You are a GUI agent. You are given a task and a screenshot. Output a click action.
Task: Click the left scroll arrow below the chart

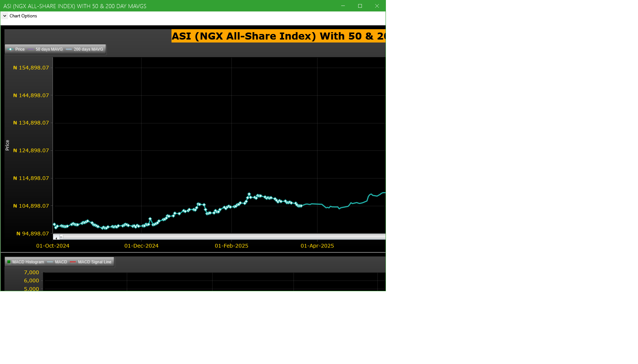click(56, 236)
